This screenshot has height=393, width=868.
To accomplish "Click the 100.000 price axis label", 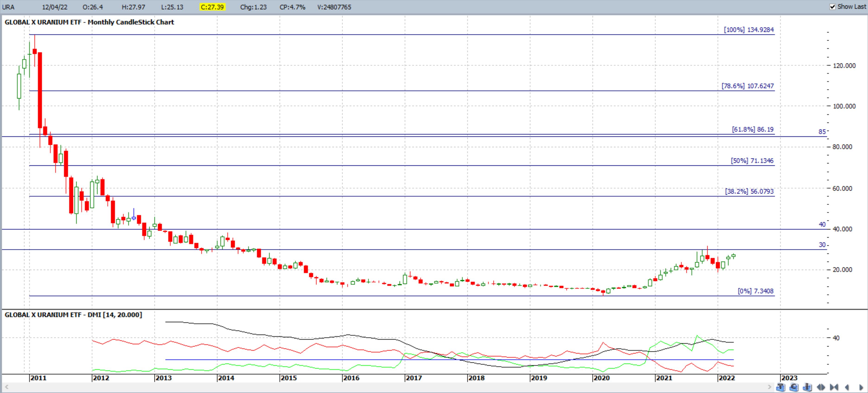I will point(844,106).
